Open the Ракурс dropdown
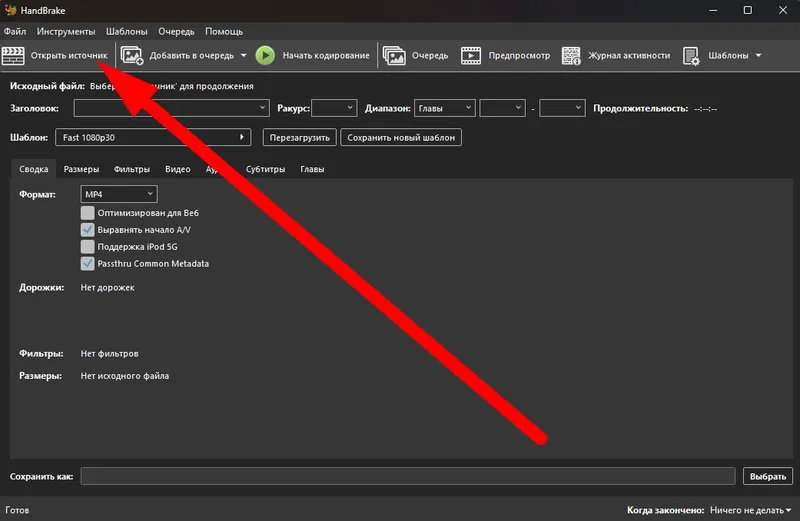This screenshot has width=800, height=521. pos(334,108)
